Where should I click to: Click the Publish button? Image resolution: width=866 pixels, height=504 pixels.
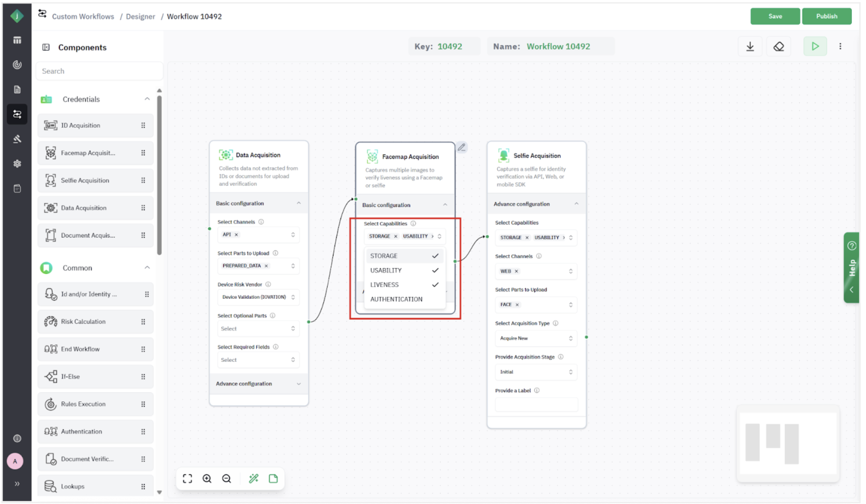(826, 16)
